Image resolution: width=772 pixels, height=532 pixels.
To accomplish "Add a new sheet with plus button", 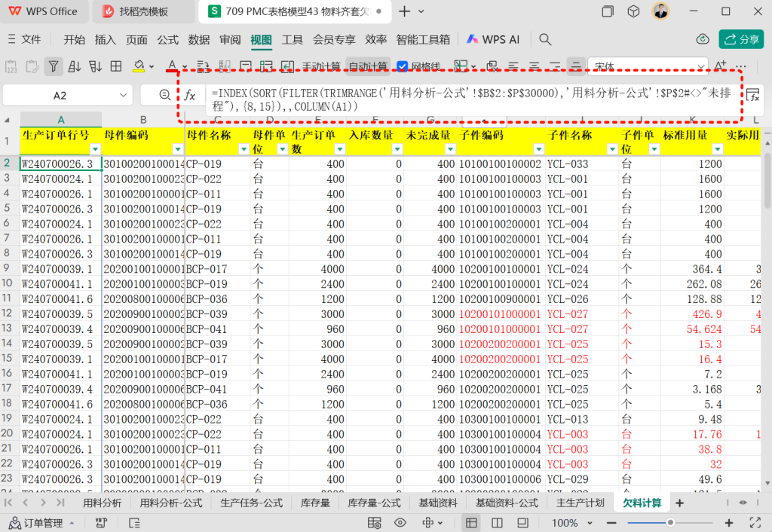I will (x=679, y=503).
